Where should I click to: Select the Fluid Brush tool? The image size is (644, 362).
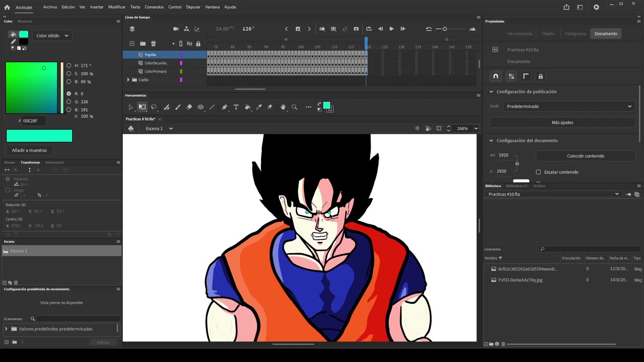(x=167, y=107)
